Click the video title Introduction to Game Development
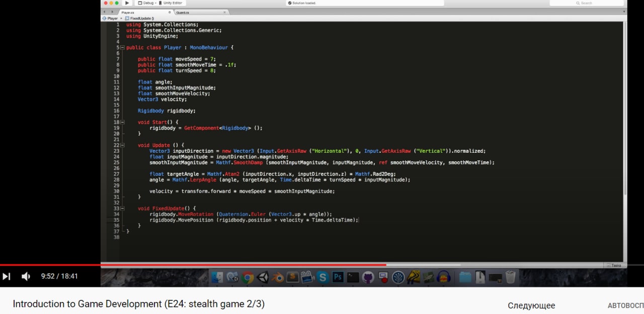 (x=138, y=304)
